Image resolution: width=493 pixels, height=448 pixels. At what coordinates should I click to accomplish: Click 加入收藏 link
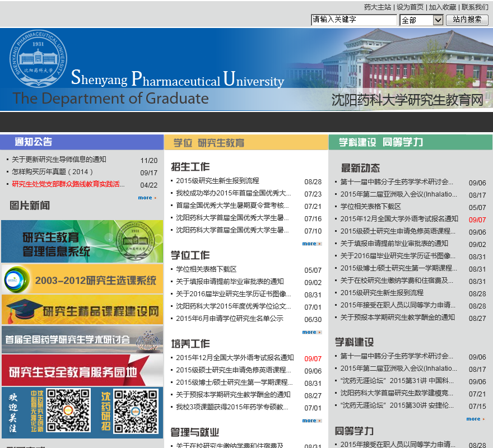[443, 7]
